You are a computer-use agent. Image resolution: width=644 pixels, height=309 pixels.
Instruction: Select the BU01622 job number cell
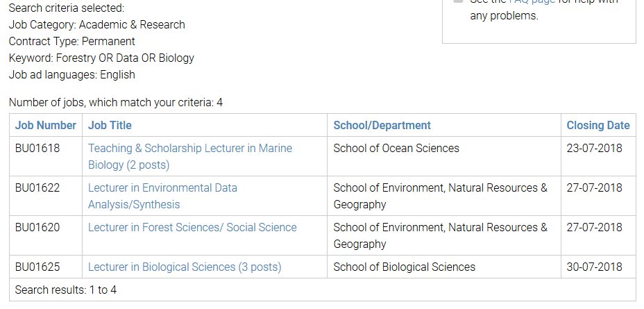38,188
